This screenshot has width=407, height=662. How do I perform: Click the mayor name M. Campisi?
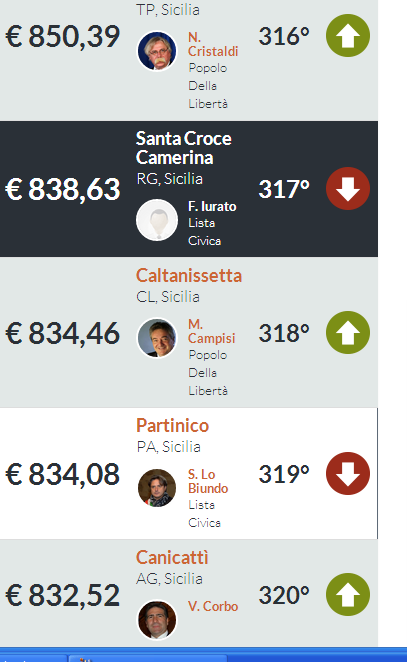pyautogui.click(x=212, y=331)
